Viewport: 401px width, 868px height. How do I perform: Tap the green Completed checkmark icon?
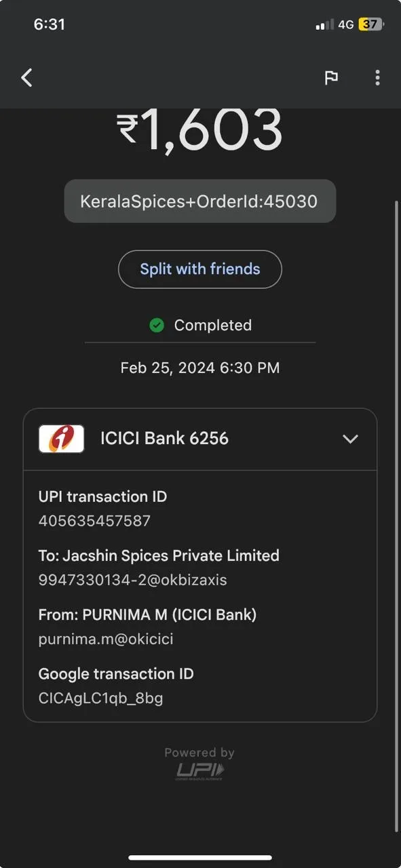[157, 325]
